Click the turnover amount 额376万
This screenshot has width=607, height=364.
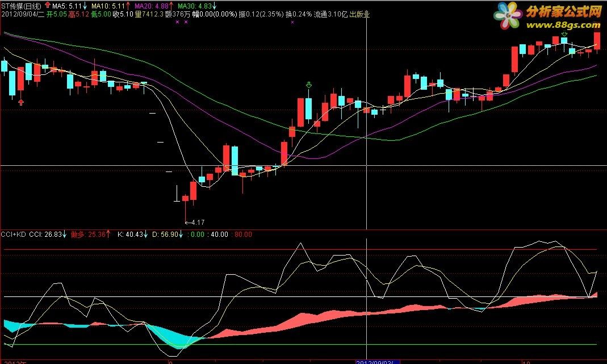177,14
